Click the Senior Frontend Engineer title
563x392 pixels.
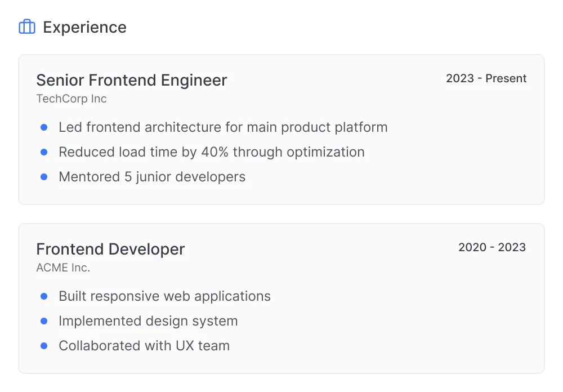[132, 80]
